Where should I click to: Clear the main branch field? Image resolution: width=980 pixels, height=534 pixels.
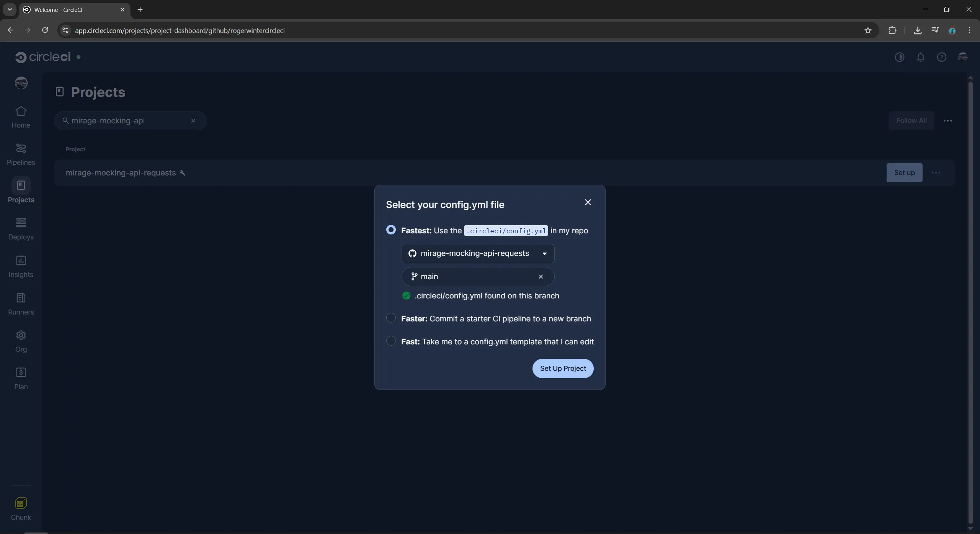(541, 277)
